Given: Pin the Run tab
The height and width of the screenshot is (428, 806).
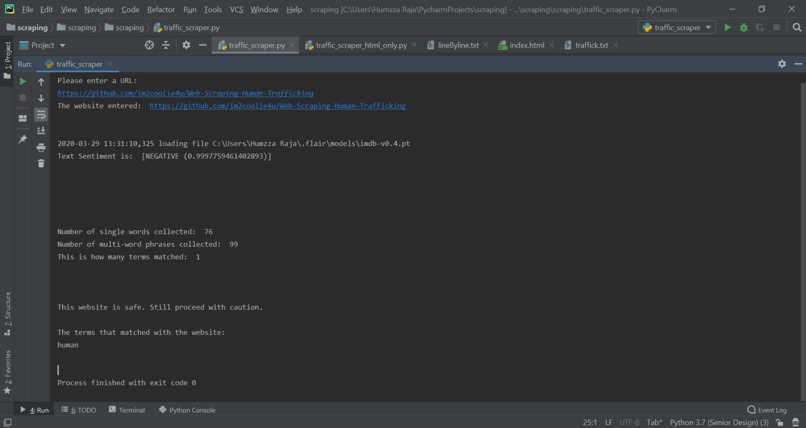Looking at the screenshot, I should (x=23, y=139).
